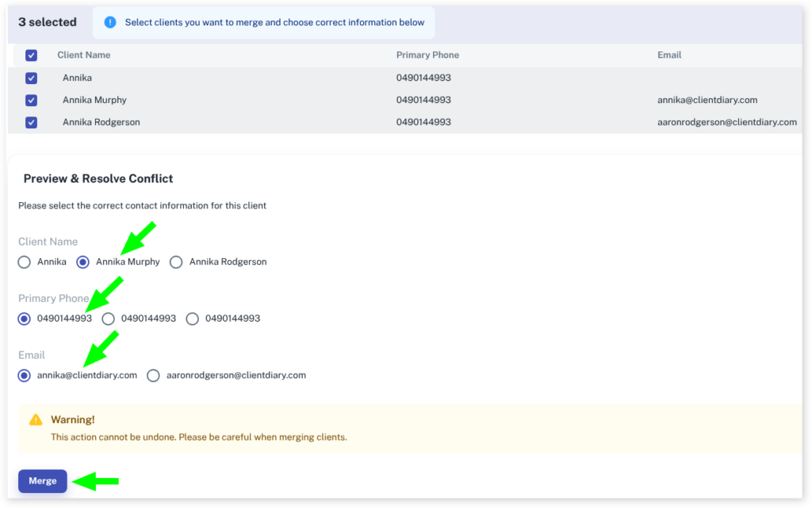Choose the middle Primary Phone radio option

click(x=109, y=319)
